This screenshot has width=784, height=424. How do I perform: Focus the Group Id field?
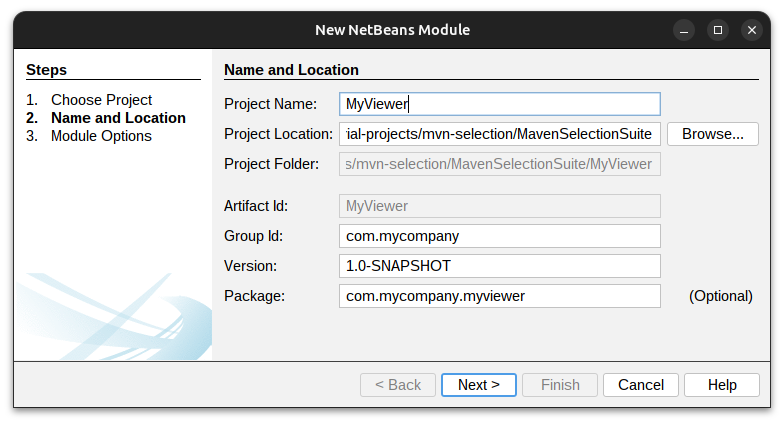coord(500,236)
